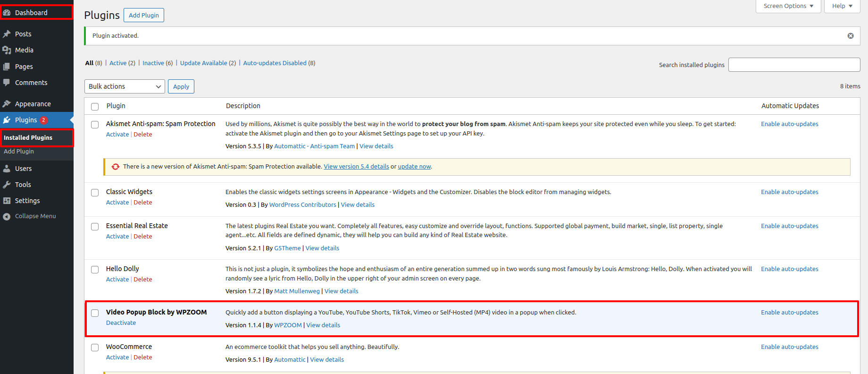Click the Posts pushpin icon
This screenshot has width=868, height=374.
click(x=7, y=34)
